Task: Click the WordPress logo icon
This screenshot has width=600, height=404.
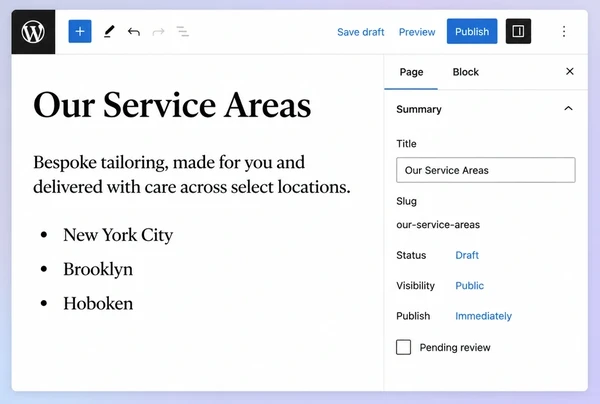Action: [33, 32]
